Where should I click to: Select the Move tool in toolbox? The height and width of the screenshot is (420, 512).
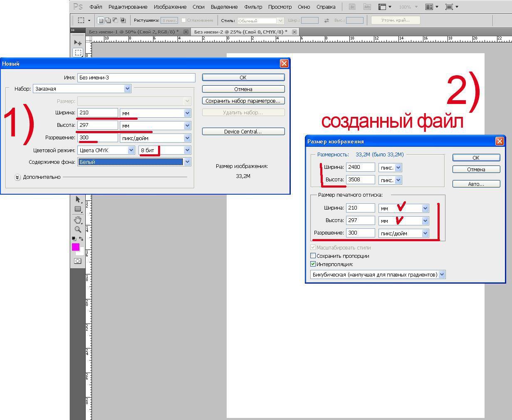pyautogui.click(x=78, y=43)
